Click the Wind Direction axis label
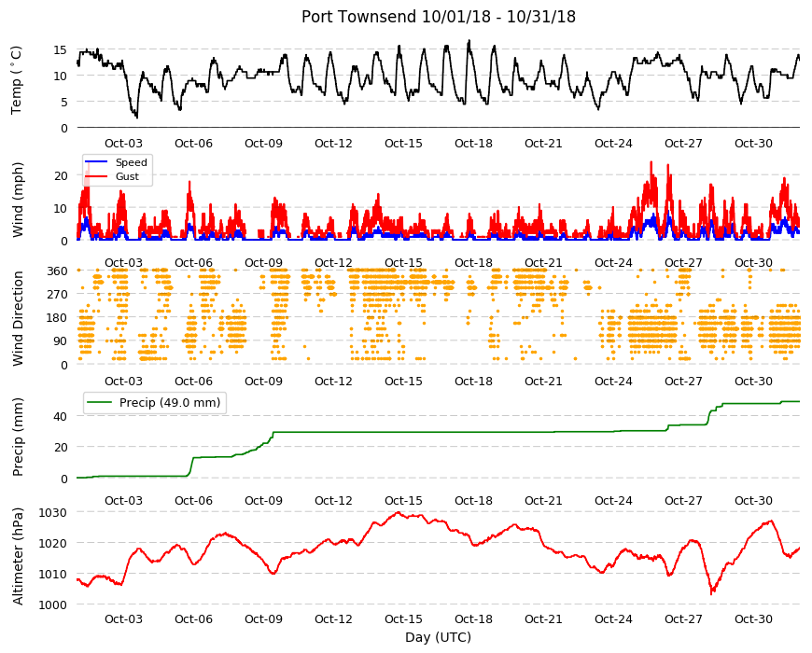This screenshot has width=812, height=653. click(x=18, y=318)
